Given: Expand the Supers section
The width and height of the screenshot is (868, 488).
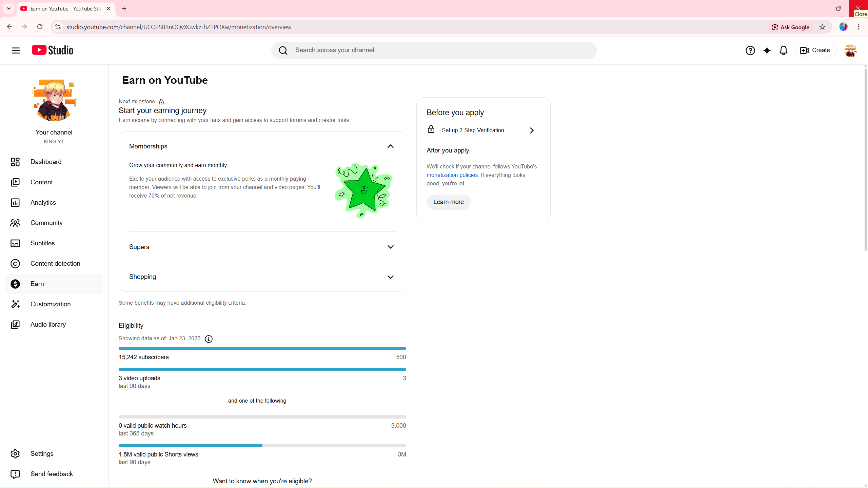Looking at the screenshot, I should (x=390, y=247).
